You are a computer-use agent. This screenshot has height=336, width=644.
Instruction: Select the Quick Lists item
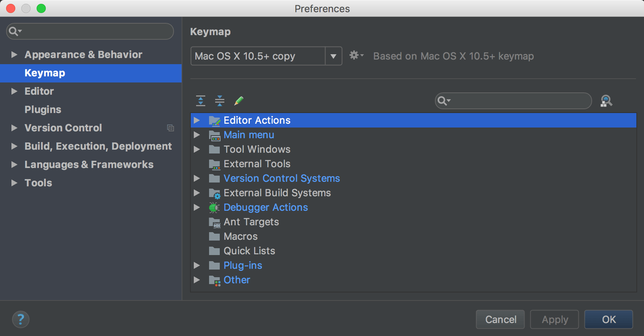click(249, 251)
